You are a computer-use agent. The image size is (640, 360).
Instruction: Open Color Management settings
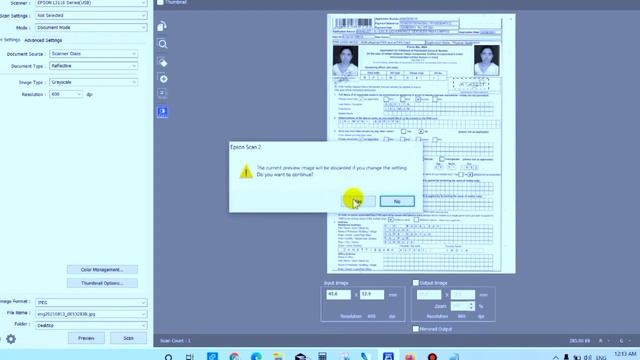click(102, 269)
